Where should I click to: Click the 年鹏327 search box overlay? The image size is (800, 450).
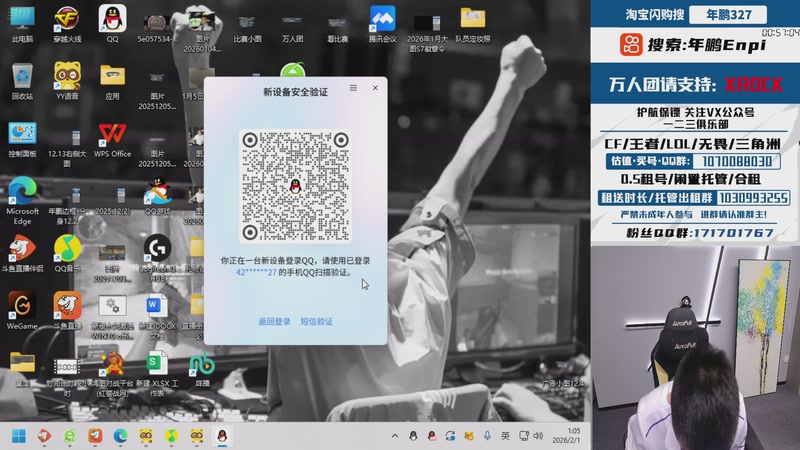(728, 14)
